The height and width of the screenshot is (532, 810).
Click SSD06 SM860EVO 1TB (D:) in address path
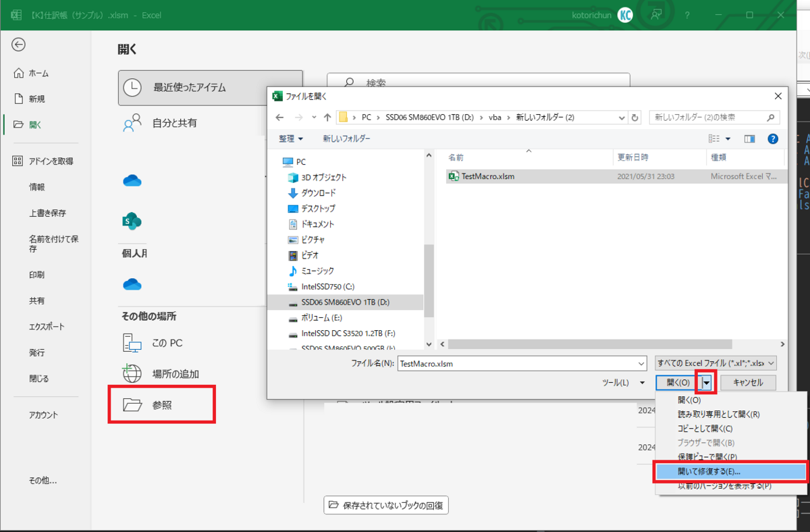pyautogui.click(x=430, y=117)
